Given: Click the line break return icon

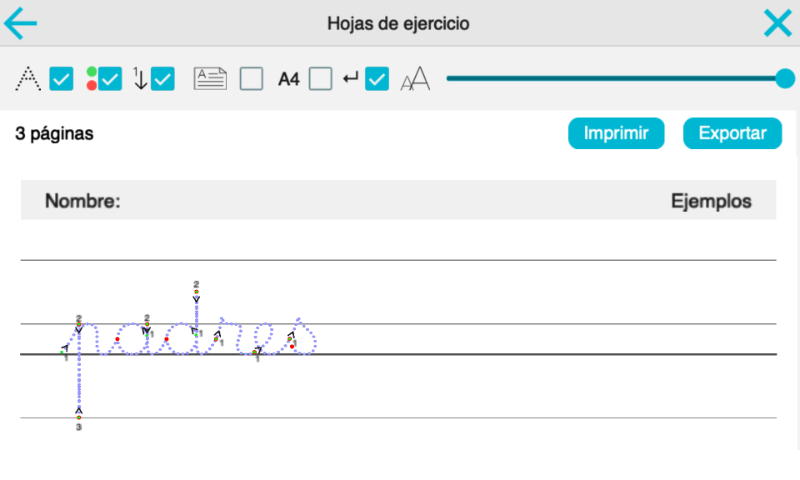Looking at the screenshot, I should [351, 79].
